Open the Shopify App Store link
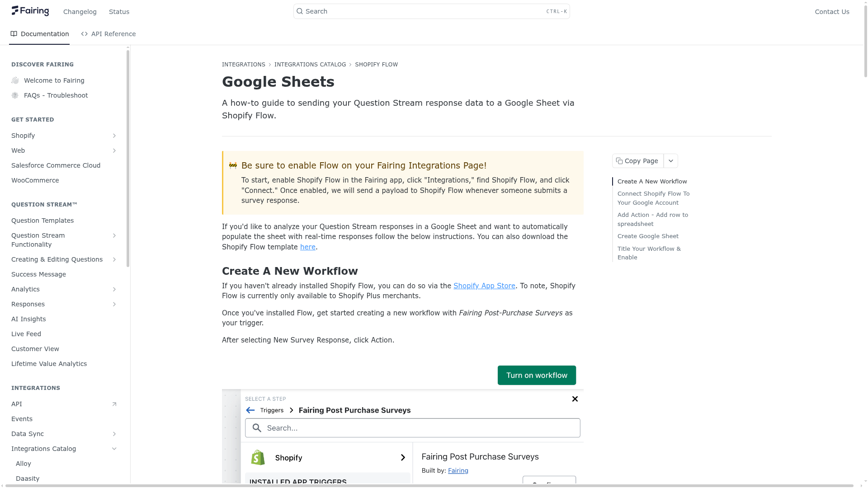 point(484,286)
